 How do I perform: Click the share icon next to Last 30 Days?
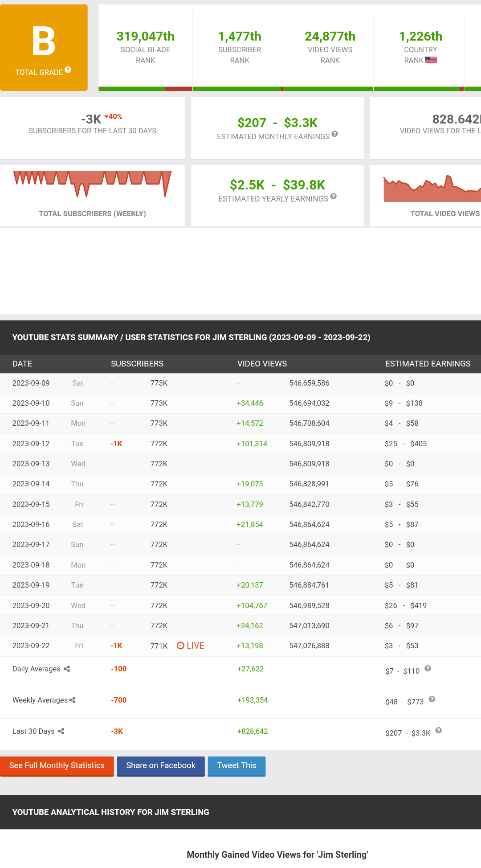(x=61, y=731)
